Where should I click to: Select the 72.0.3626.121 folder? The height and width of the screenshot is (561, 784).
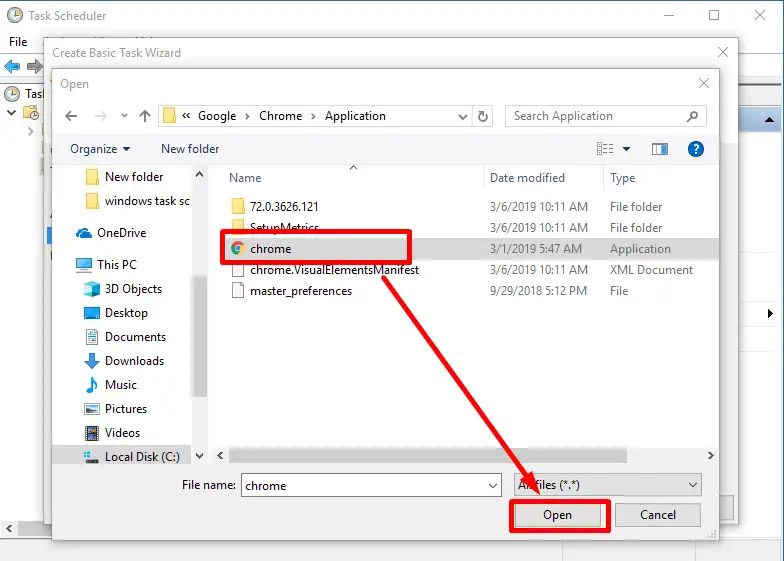[275, 206]
